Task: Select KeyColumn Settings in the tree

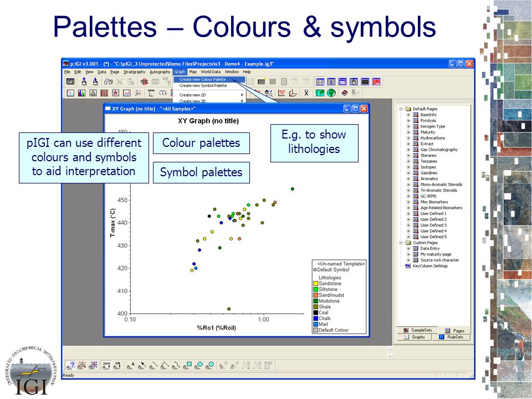Action: point(430,266)
